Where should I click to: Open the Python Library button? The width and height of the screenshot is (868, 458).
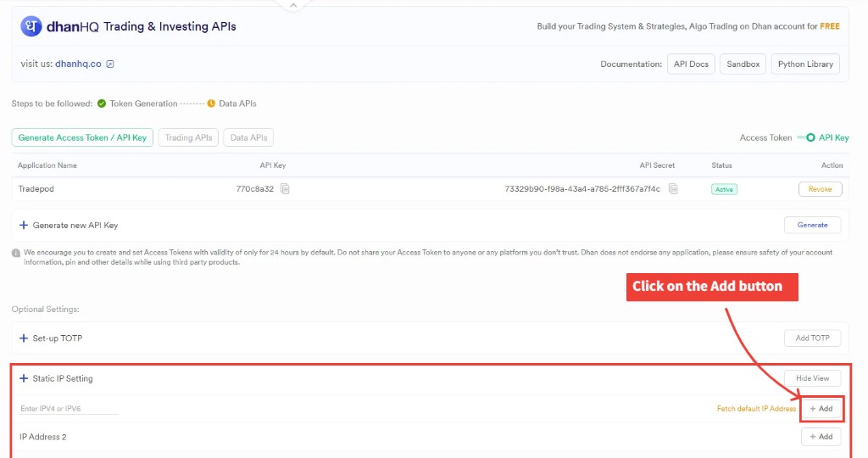click(x=805, y=64)
